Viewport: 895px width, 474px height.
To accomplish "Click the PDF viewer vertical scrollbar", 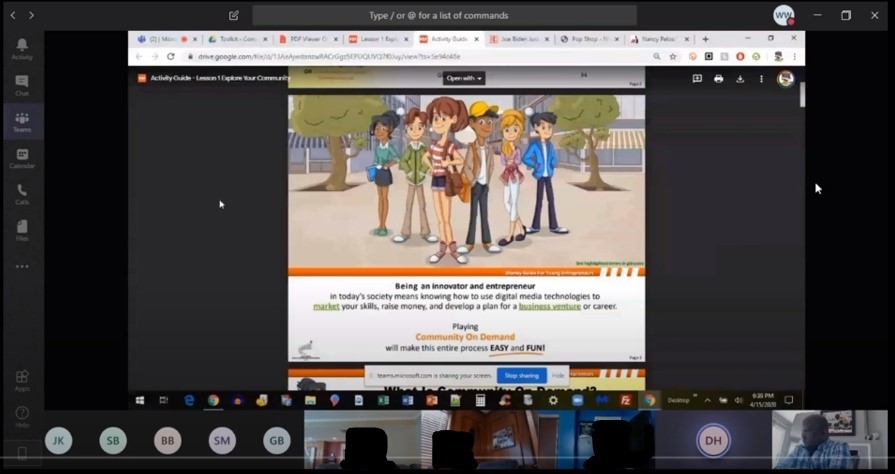I will click(x=802, y=95).
